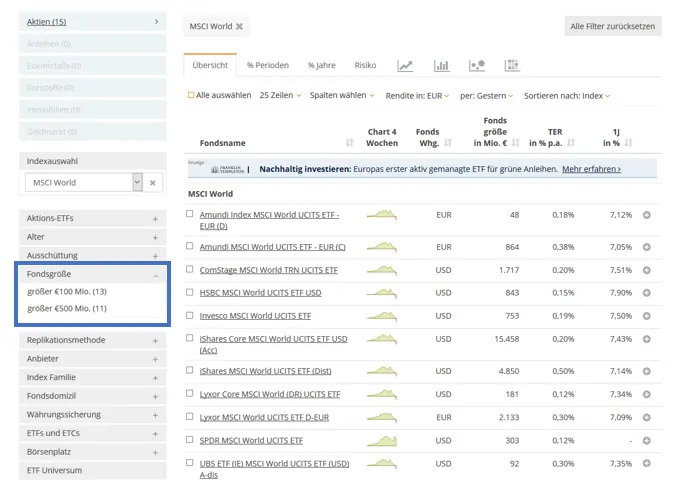Select checkbox for Invesco MSCI World ETF
This screenshot has width=681, height=491.
(189, 315)
